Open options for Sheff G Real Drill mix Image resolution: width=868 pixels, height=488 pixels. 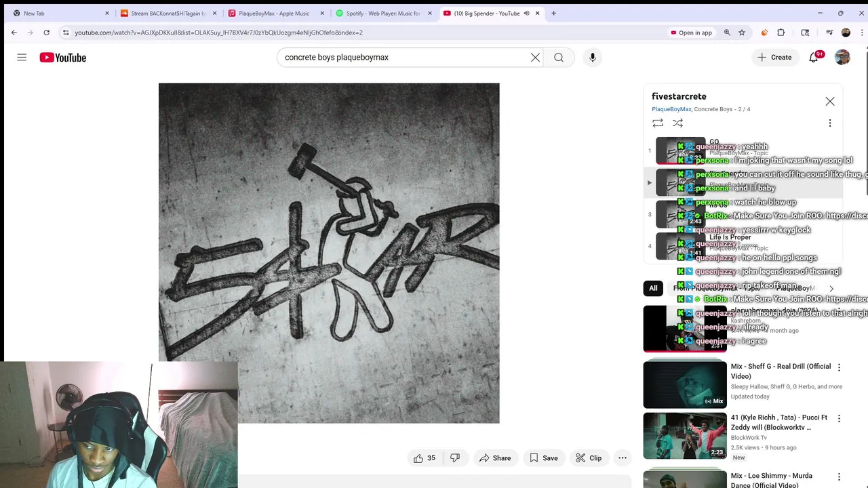(x=839, y=367)
